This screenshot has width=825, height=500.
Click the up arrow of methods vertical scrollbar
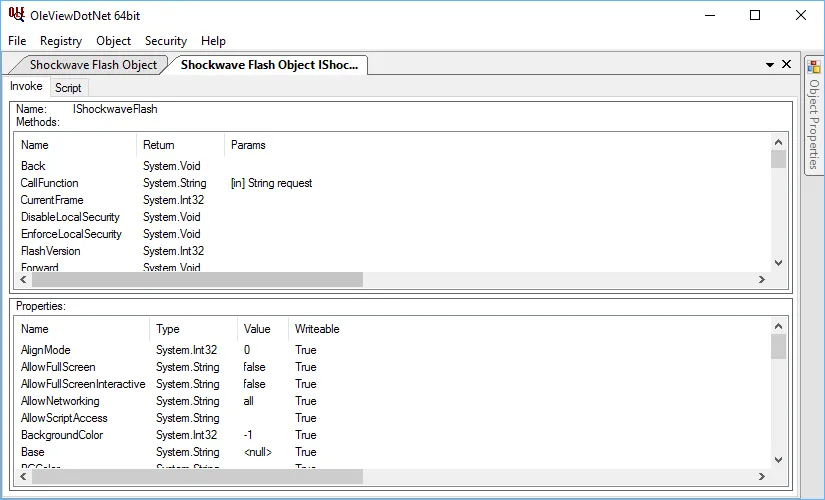coord(779,142)
